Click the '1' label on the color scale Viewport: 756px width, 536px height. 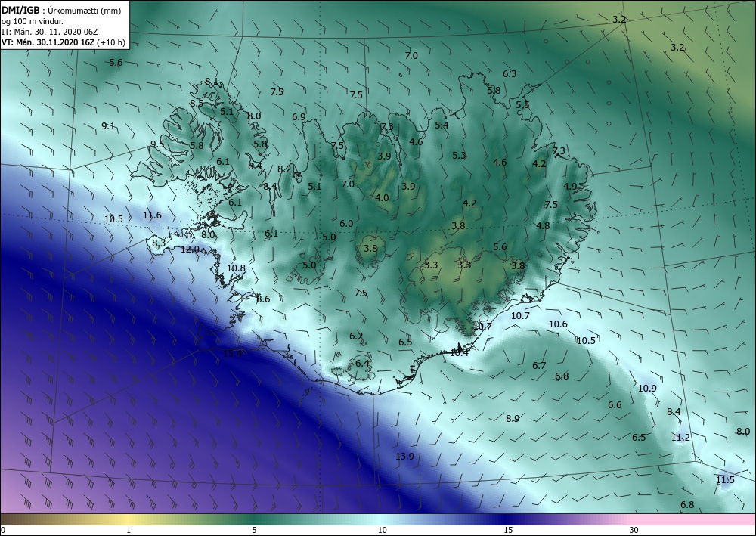pos(129,530)
